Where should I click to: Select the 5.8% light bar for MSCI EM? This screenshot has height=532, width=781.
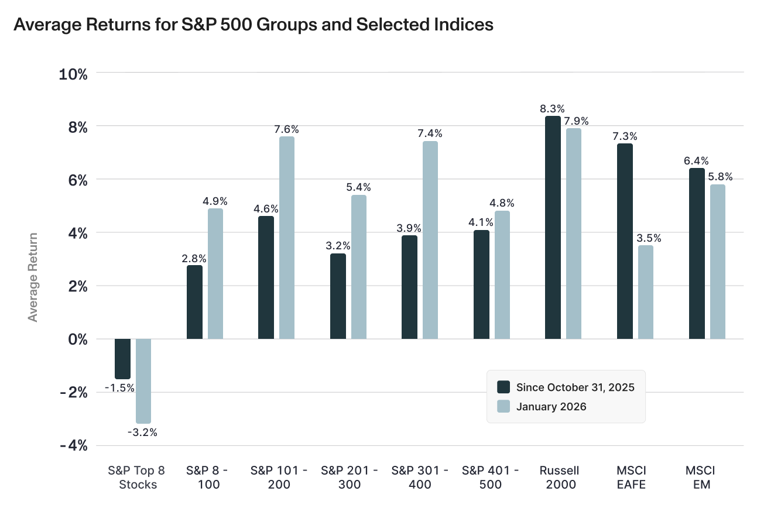point(718,262)
